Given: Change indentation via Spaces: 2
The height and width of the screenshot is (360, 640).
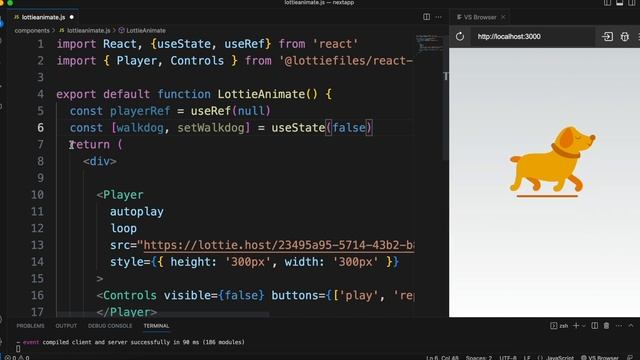Looking at the screenshot, I should pos(479,358).
